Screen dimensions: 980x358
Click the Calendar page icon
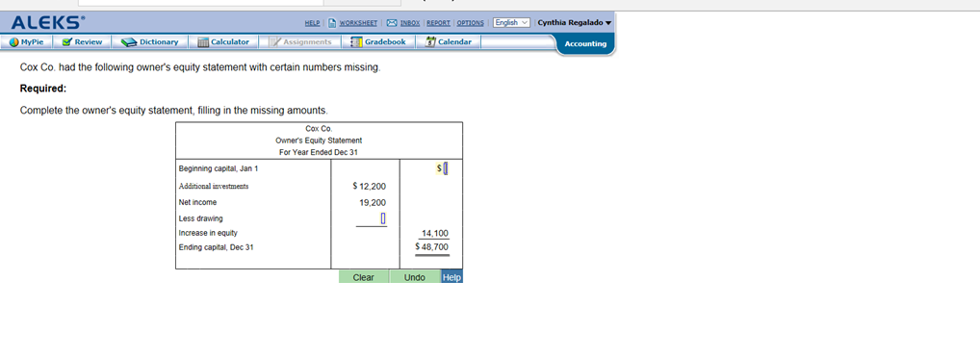tap(430, 41)
